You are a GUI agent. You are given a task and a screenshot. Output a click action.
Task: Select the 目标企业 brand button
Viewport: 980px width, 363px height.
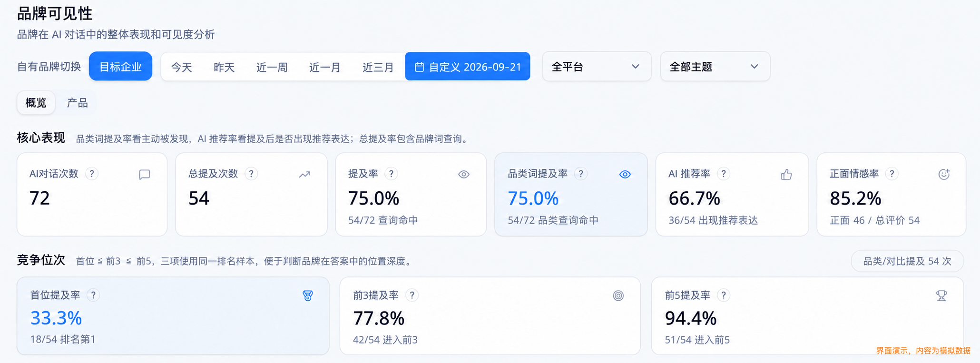(x=120, y=66)
